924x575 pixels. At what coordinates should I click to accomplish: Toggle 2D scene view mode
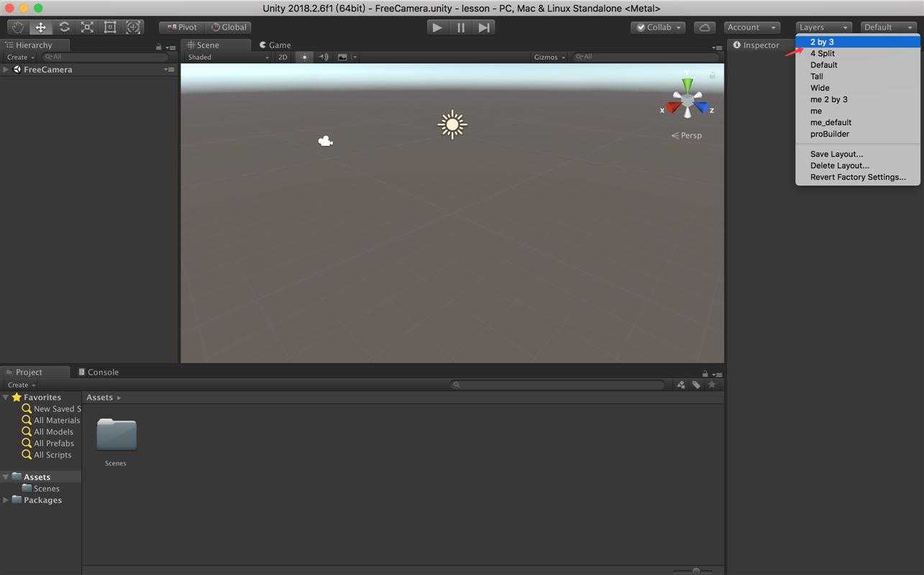(283, 57)
